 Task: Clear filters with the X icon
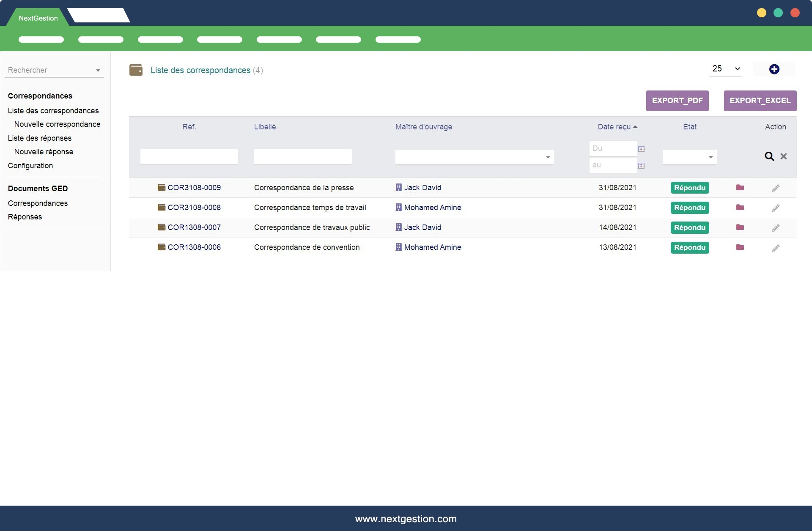[784, 156]
